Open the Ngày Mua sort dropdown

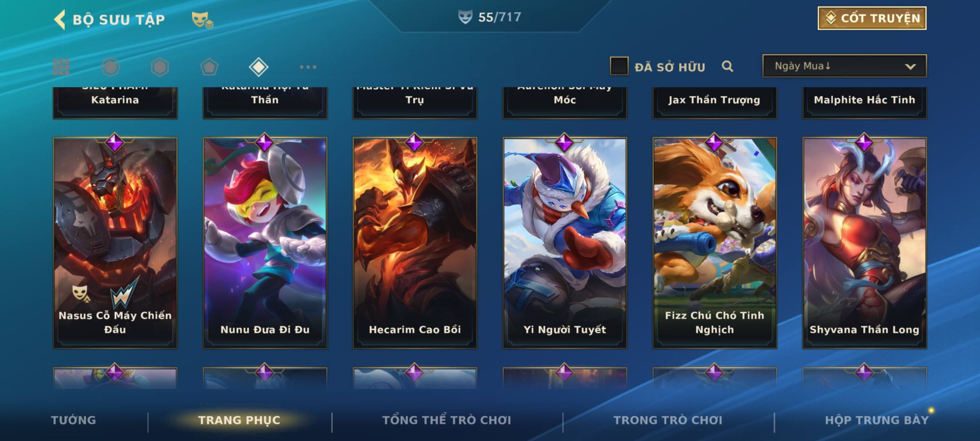click(x=844, y=66)
